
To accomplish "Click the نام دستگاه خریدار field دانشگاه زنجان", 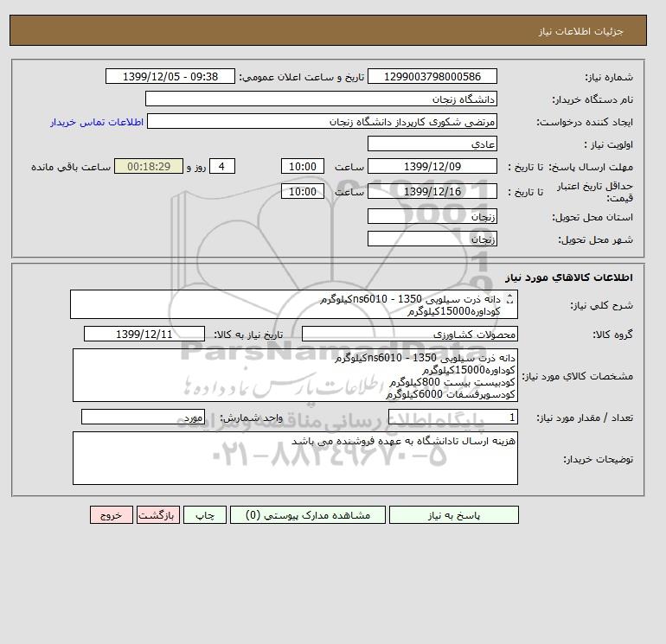I will click(321, 99).
